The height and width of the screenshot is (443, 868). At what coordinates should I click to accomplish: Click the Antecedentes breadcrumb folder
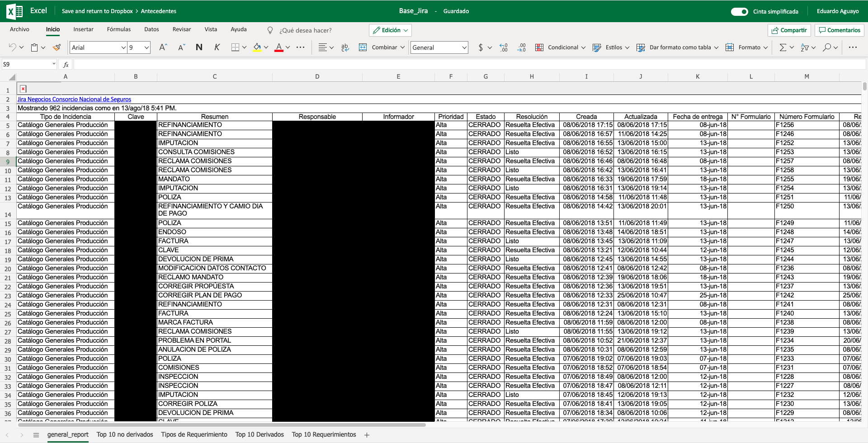tap(159, 11)
